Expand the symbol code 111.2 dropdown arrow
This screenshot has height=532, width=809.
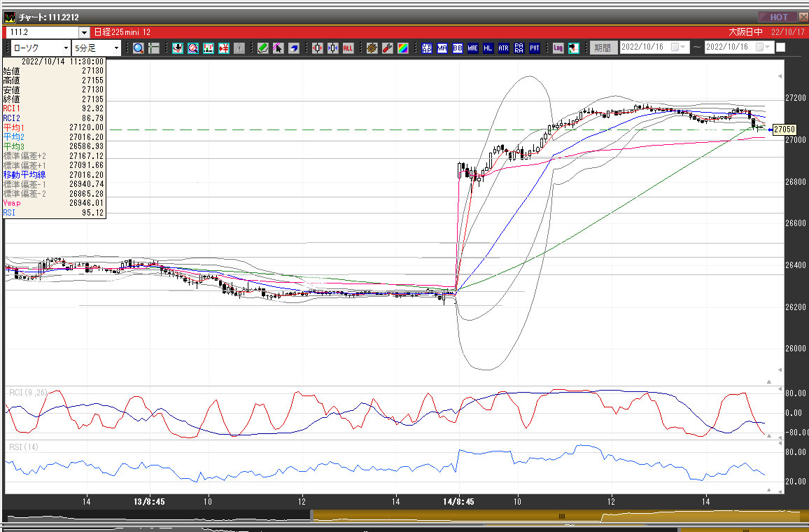tap(84, 32)
